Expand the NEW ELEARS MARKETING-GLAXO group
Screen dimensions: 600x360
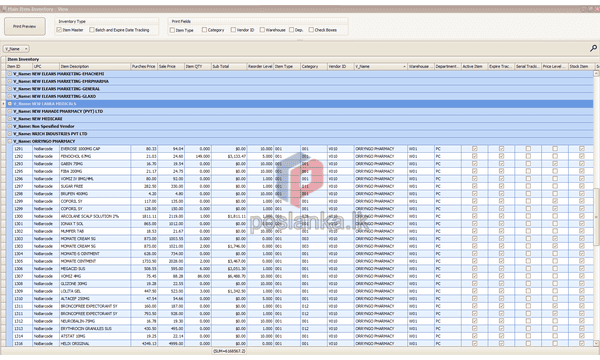pyautogui.click(x=10, y=96)
